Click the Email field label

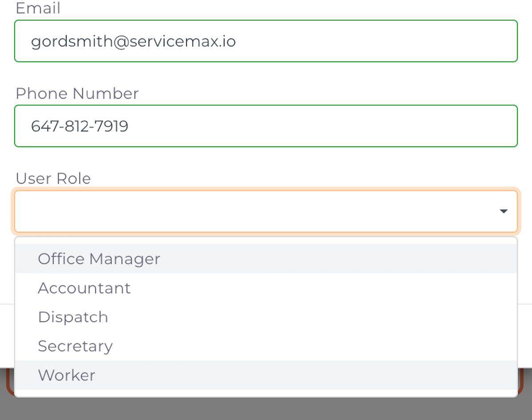pos(38,8)
